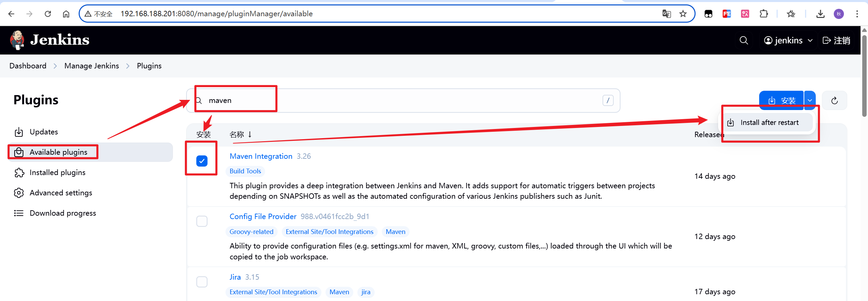Open Jenkins search magnifier icon
Image resolution: width=868 pixels, height=301 pixels.
point(744,40)
